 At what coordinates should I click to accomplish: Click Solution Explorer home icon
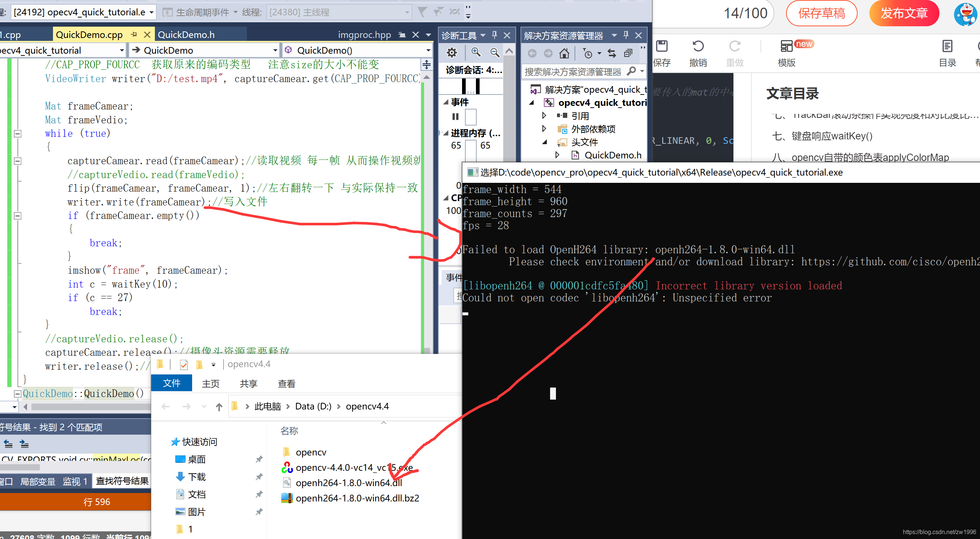pyautogui.click(x=564, y=54)
